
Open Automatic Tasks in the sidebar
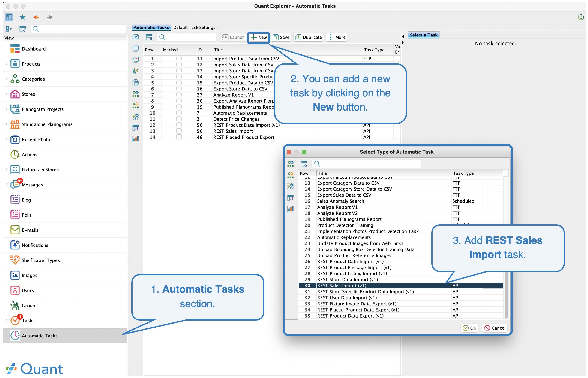click(x=65, y=336)
